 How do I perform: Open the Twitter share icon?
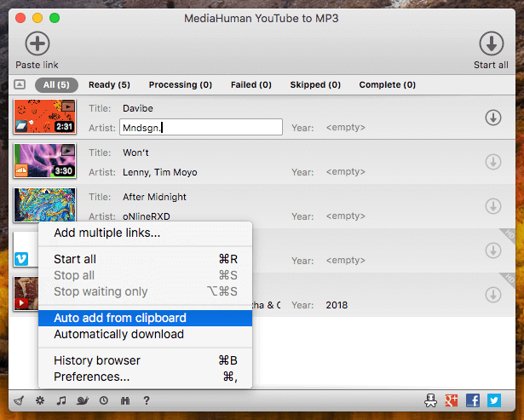(494, 400)
